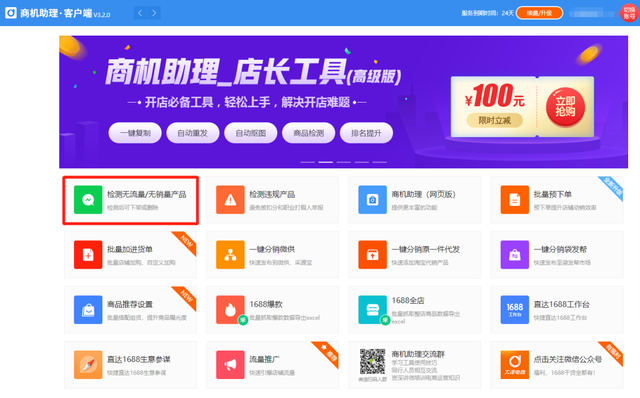Open the 流量推广 megaphone icon
This screenshot has width=640, height=398.
(230, 365)
